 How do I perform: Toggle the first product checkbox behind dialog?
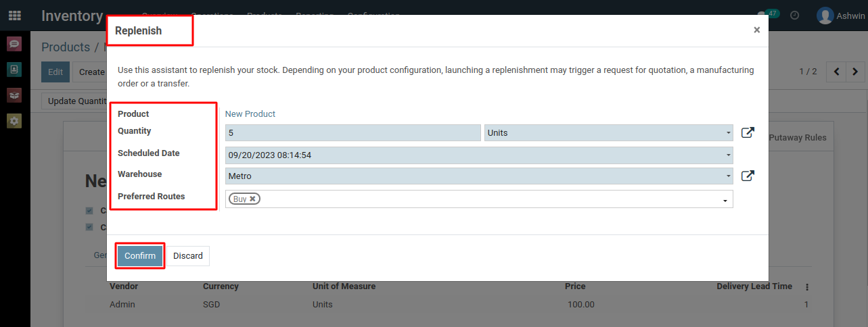[x=89, y=211]
